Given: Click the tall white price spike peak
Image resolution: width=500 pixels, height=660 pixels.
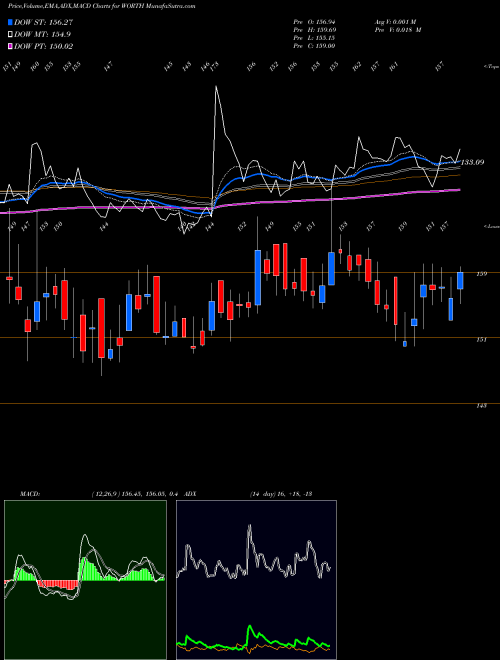Looking at the screenshot, I should point(216,87).
